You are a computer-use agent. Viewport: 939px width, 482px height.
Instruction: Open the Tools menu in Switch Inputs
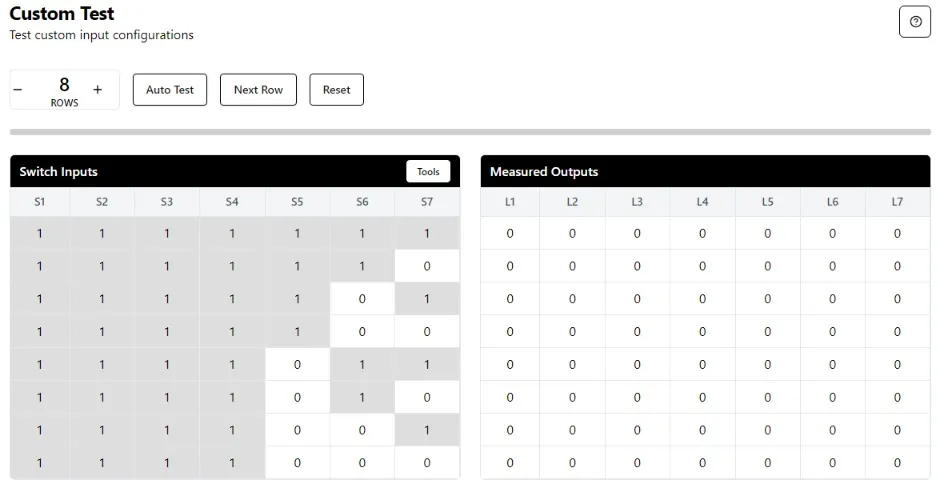click(x=428, y=172)
